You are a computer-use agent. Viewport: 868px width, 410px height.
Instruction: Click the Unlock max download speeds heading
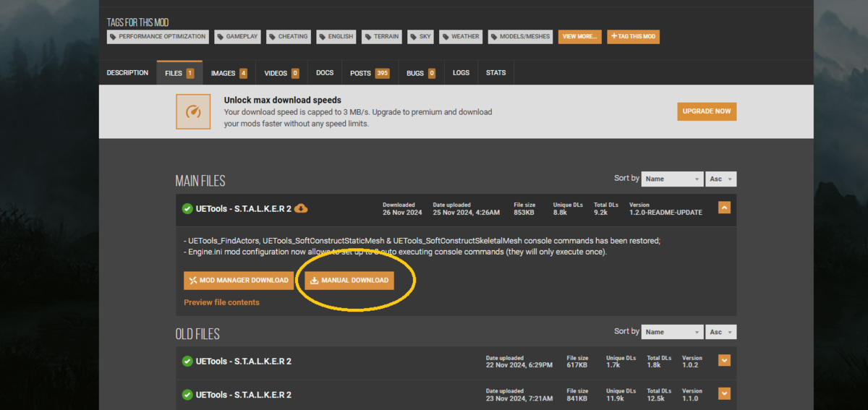point(283,101)
